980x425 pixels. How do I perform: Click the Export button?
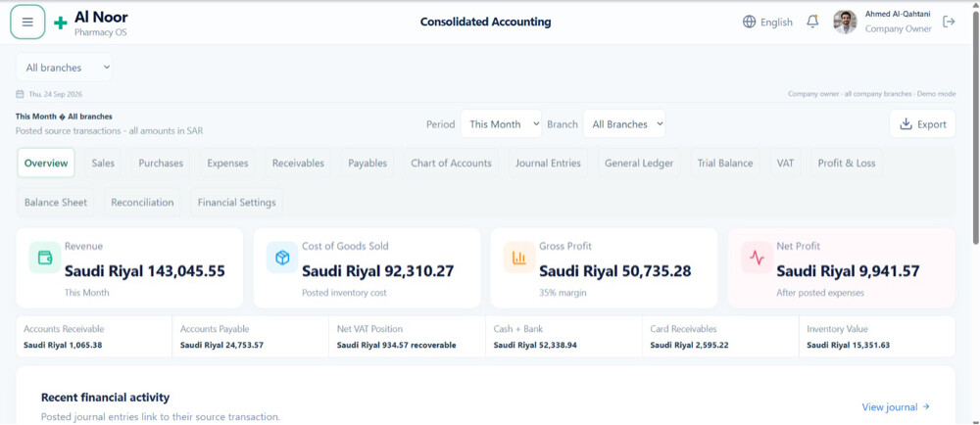(x=922, y=123)
